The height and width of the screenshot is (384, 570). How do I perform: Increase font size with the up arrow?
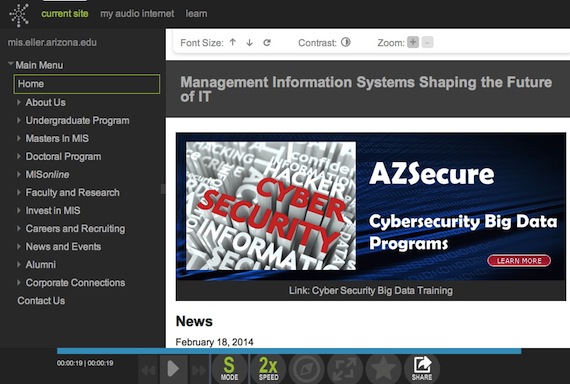pyautogui.click(x=233, y=43)
